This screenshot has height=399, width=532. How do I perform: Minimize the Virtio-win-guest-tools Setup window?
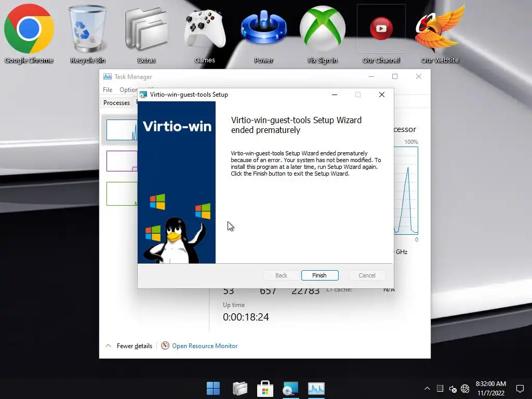pyautogui.click(x=335, y=95)
